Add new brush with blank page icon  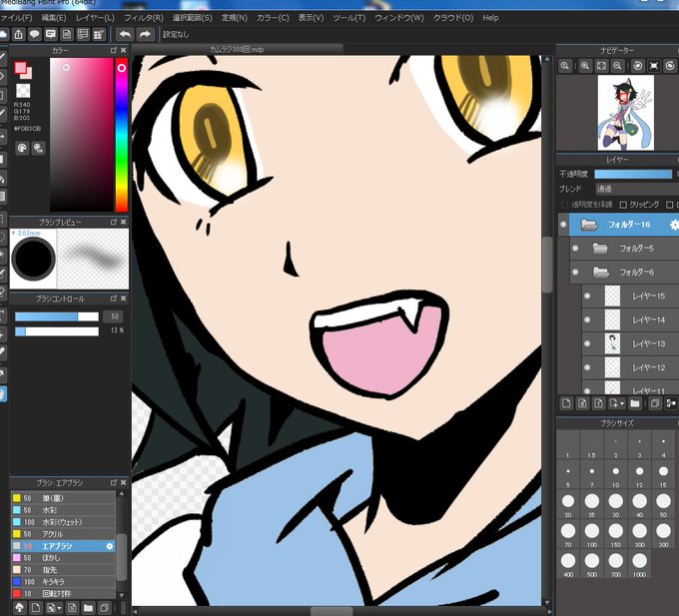(36, 608)
